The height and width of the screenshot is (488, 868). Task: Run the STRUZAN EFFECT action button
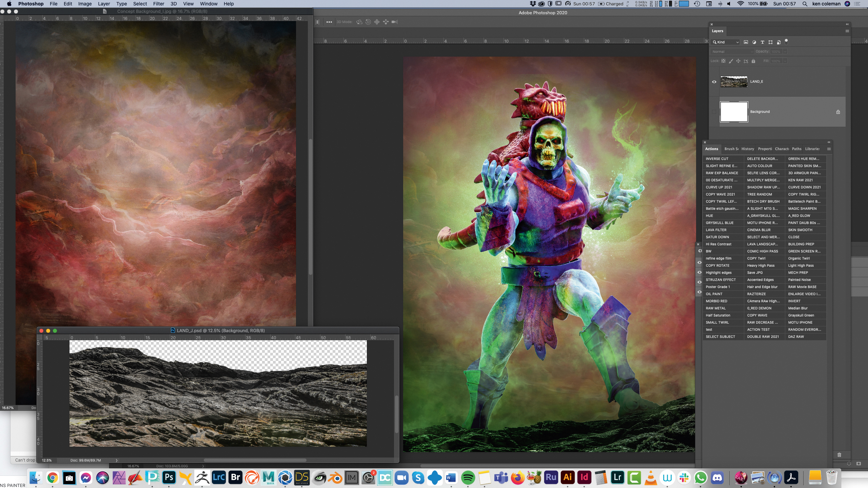[x=723, y=280]
